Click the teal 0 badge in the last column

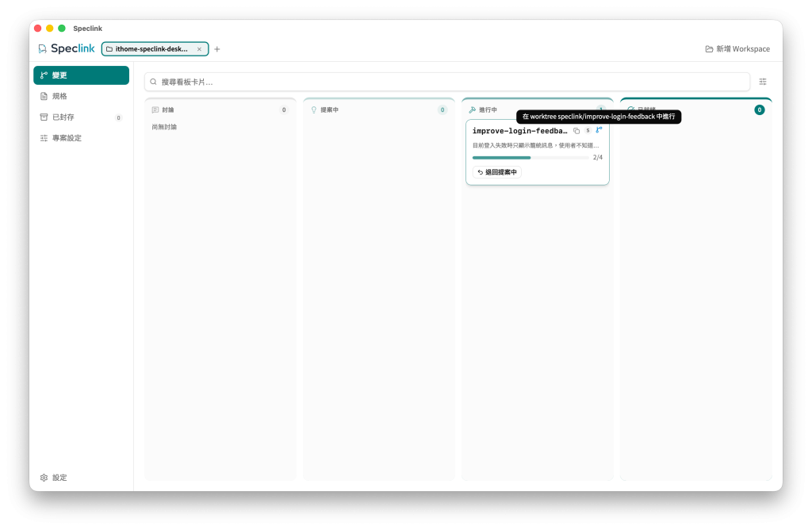759,109
